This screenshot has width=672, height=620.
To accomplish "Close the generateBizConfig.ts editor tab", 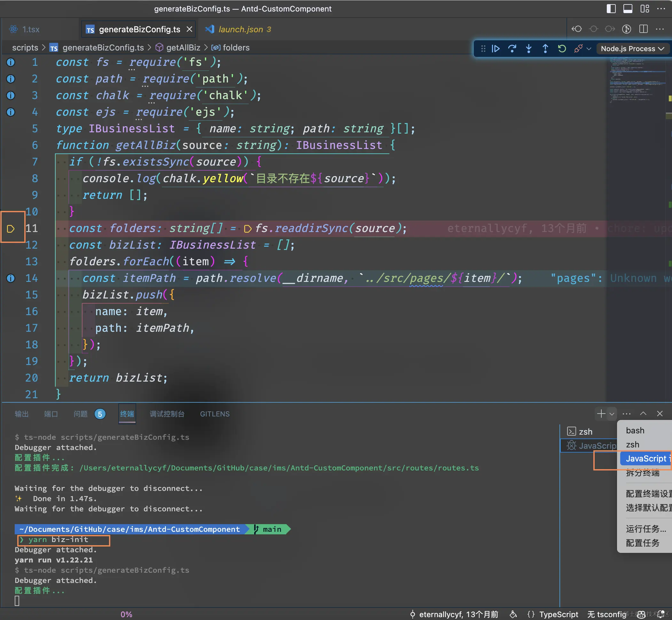I will point(189,29).
